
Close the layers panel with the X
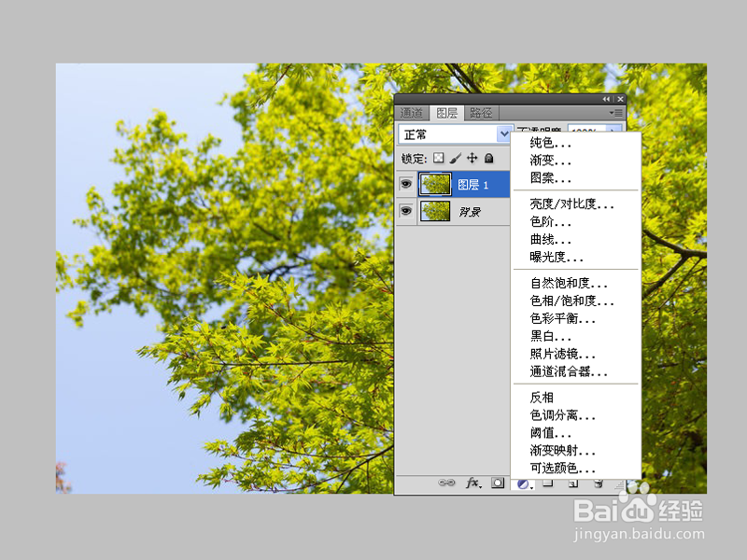click(x=620, y=99)
